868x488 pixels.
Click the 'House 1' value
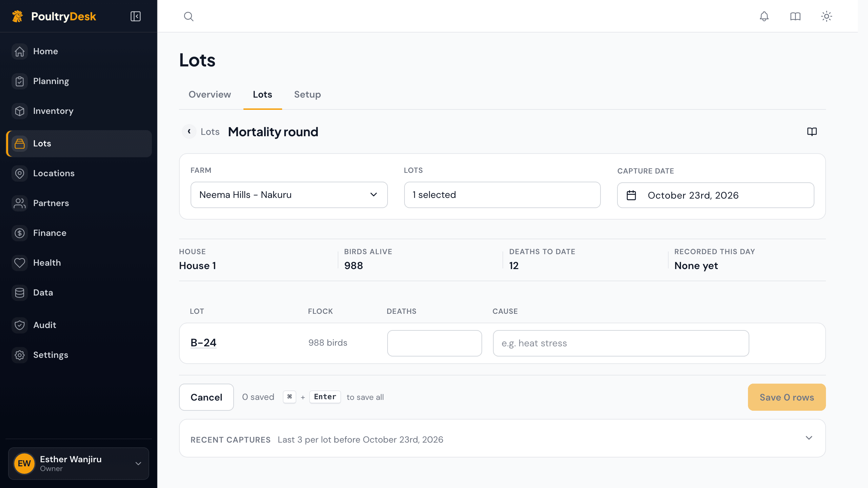[x=198, y=266]
